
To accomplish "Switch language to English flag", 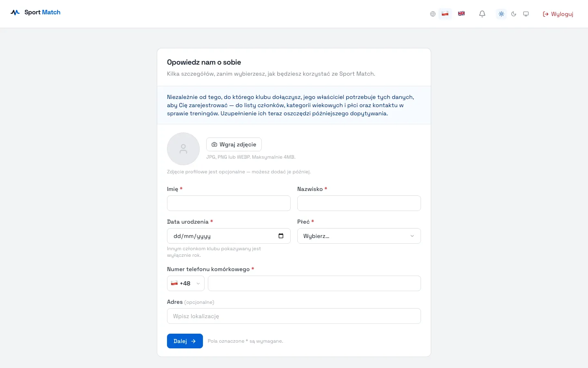I will [x=461, y=13].
